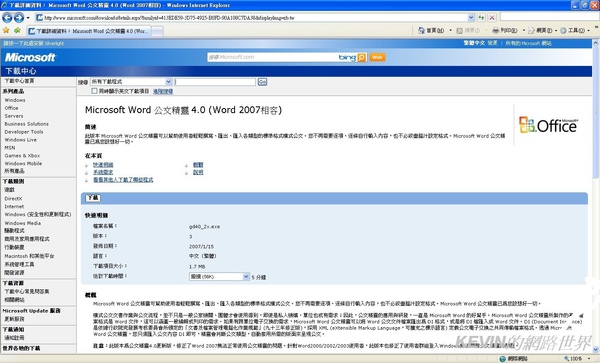600x363 pixels.
Task: Click the 下載 download button
Action: [93, 198]
